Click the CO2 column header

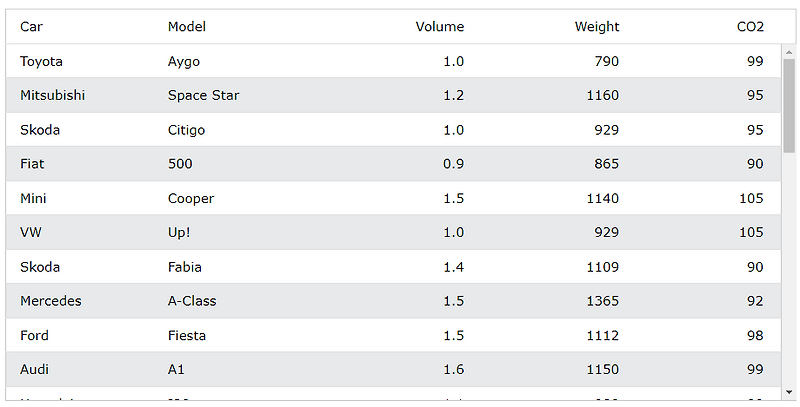[751, 27]
